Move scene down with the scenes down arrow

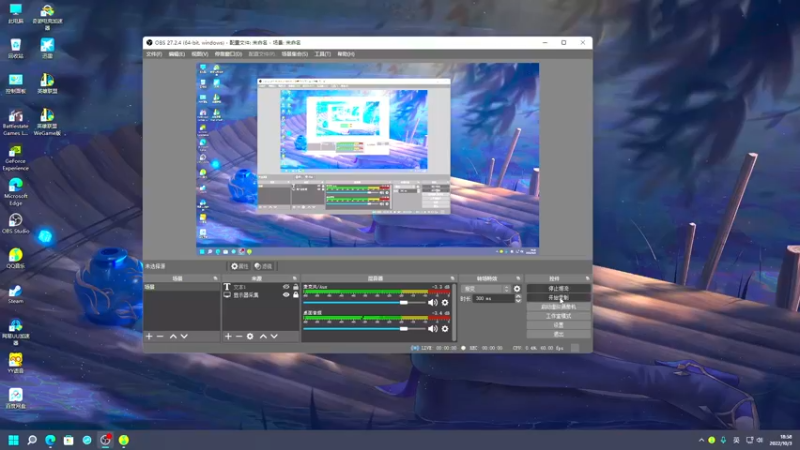click(184, 336)
